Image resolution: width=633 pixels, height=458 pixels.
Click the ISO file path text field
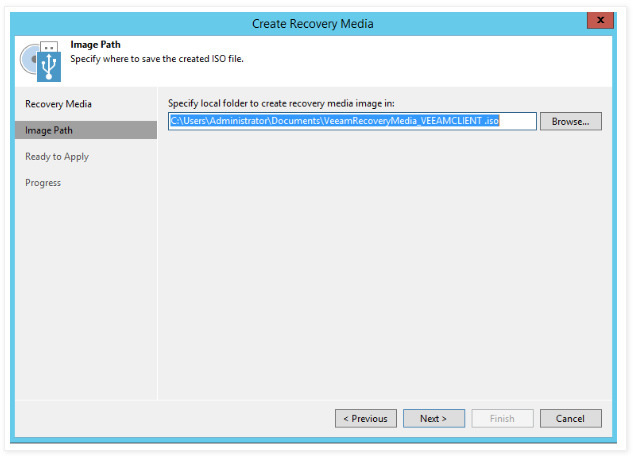tap(352, 121)
